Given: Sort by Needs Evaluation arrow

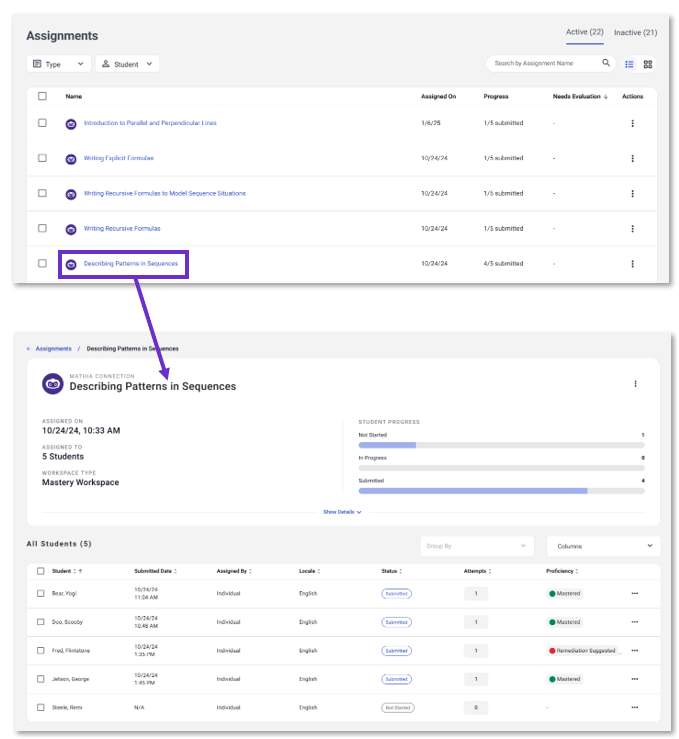Looking at the screenshot, I should tap(605, 96).
